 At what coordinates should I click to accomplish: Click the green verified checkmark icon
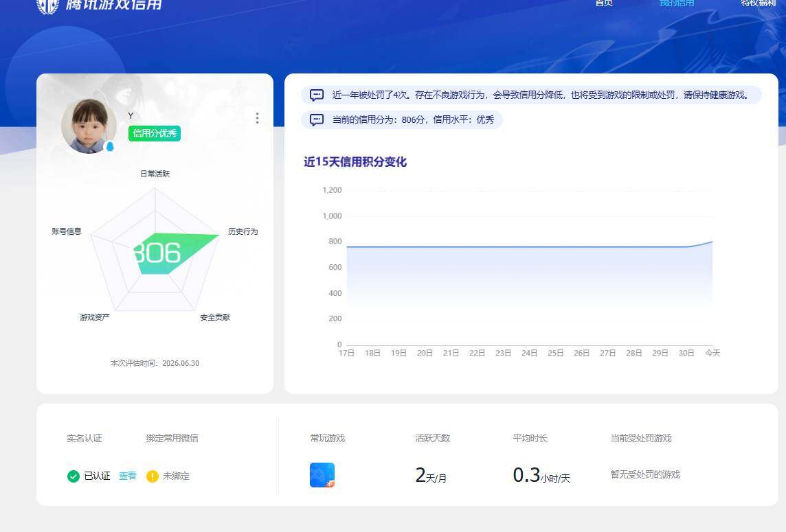pos(74,476)
